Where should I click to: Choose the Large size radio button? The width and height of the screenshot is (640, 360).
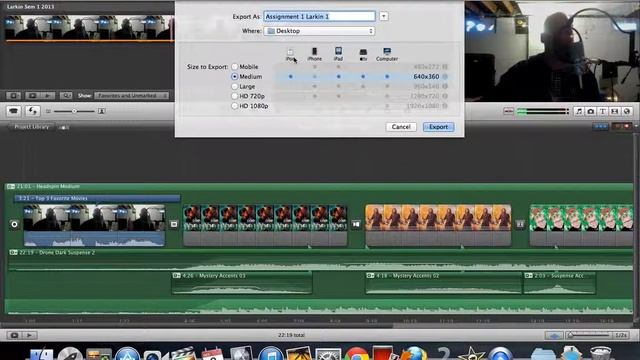tap(234, 87)
